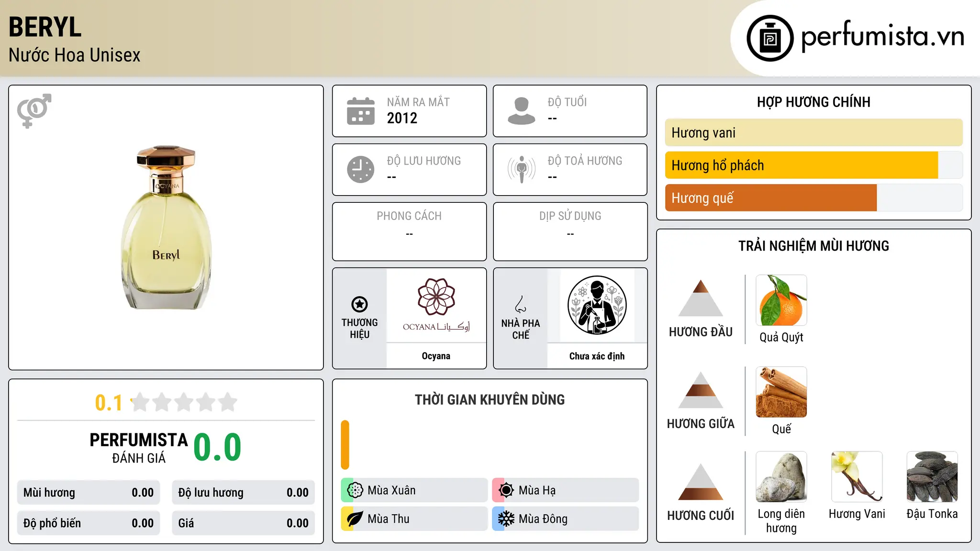Click the star badge brand icon
The height and width of the screenshot is (551, 980).
point(359,304)
